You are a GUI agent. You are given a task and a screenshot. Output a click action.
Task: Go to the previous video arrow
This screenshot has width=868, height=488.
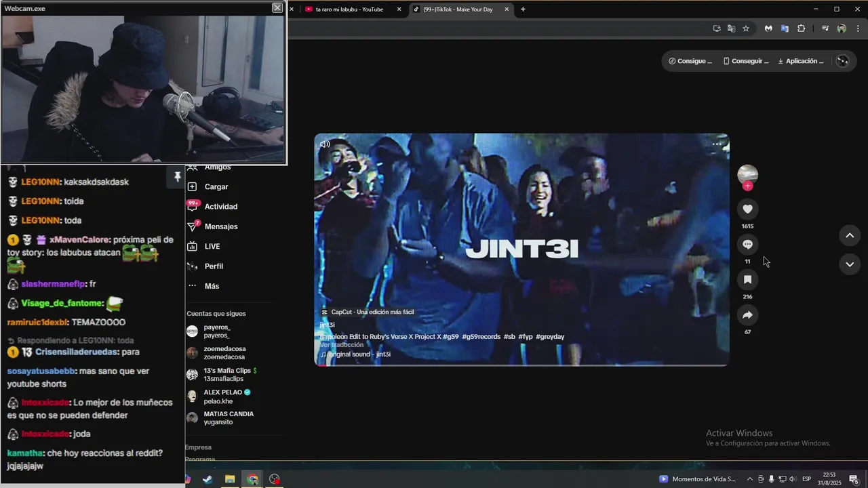(850, 235)
